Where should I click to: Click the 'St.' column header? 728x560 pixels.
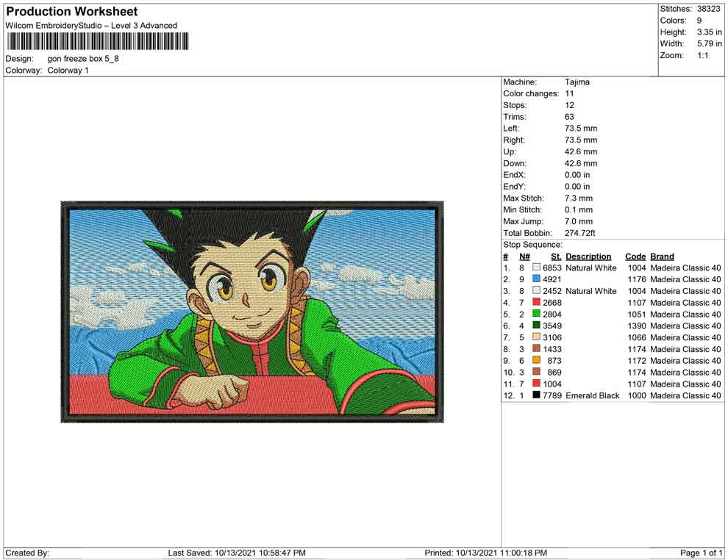[x=556, y=256]
